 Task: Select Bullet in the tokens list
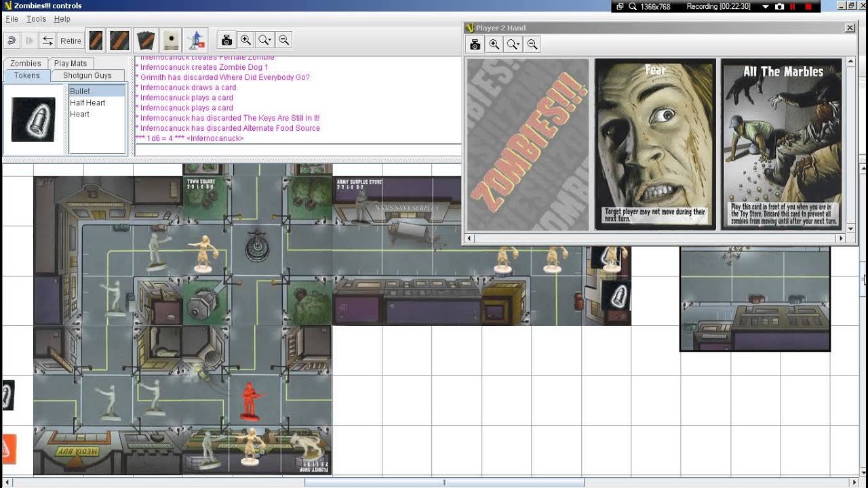point(97,91)
